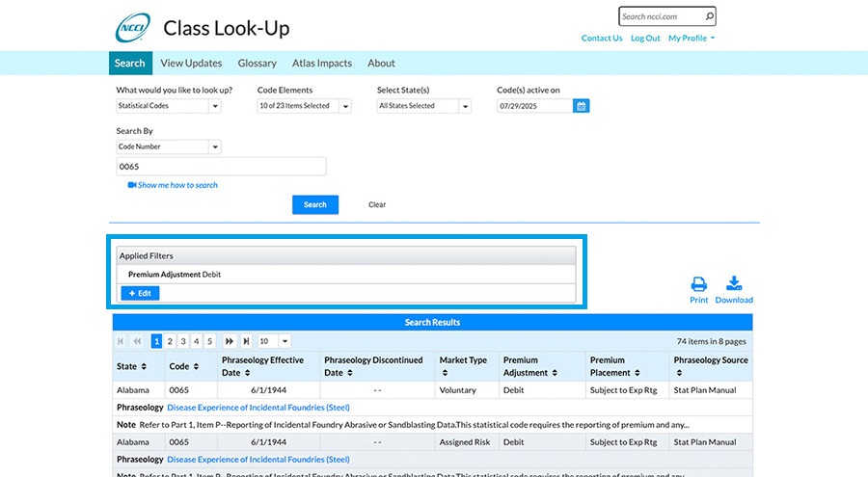The width and height of the screenshot is (868, 477).
Task: Click the Applied Filters heading
Action: coord(147,255)
